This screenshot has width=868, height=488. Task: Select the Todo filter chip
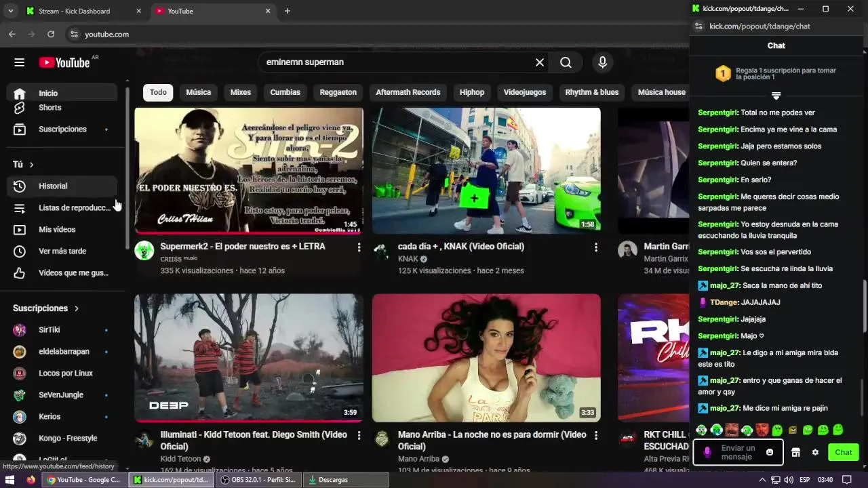[158, 92]
